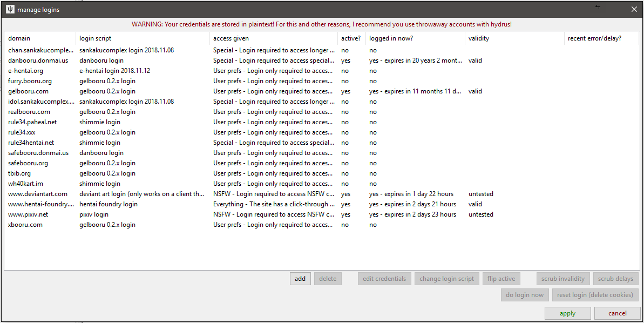This screenshot has width=644, height=323.
Task: Click 'expires in 20 years 2 mont...' cell
Action: click(x=415, y=60)
